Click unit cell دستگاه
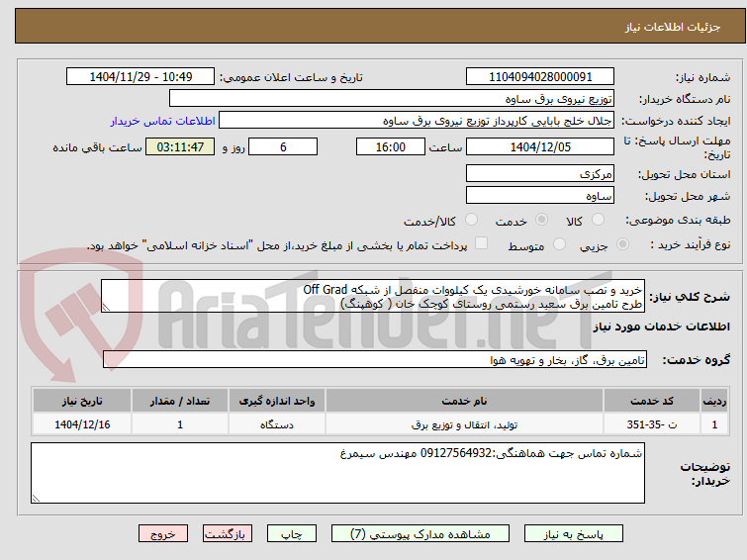Screen dimensions: 747x560 [x=277, y=424]
